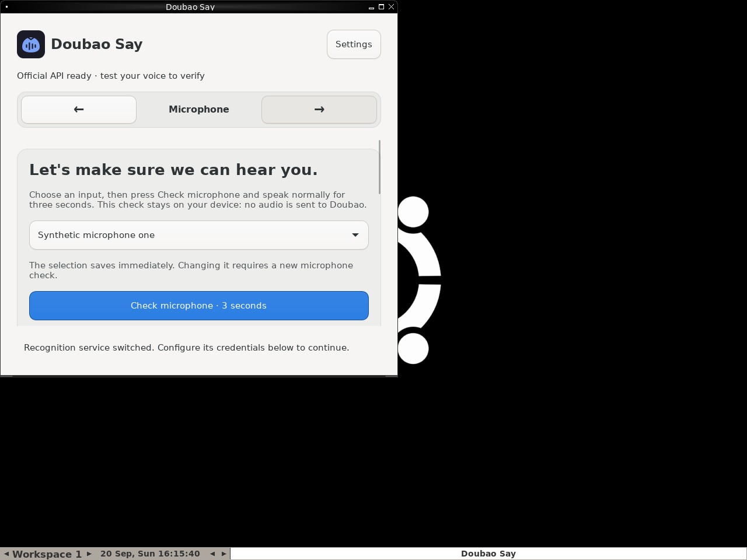
Task: Advance with the right arrow button
Action: 319,110
